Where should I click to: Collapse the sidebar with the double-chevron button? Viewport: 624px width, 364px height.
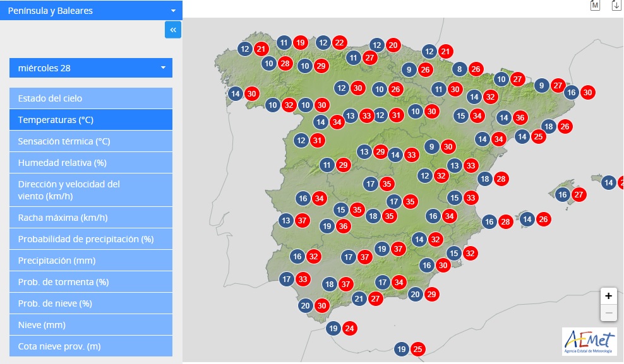pos(173,30)
